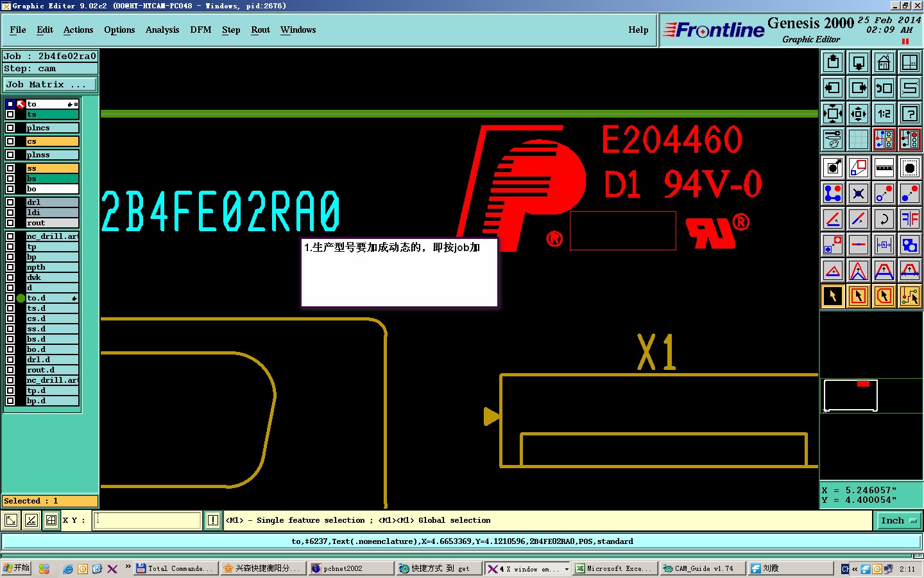Open the File menu

[x=18, y=30]
